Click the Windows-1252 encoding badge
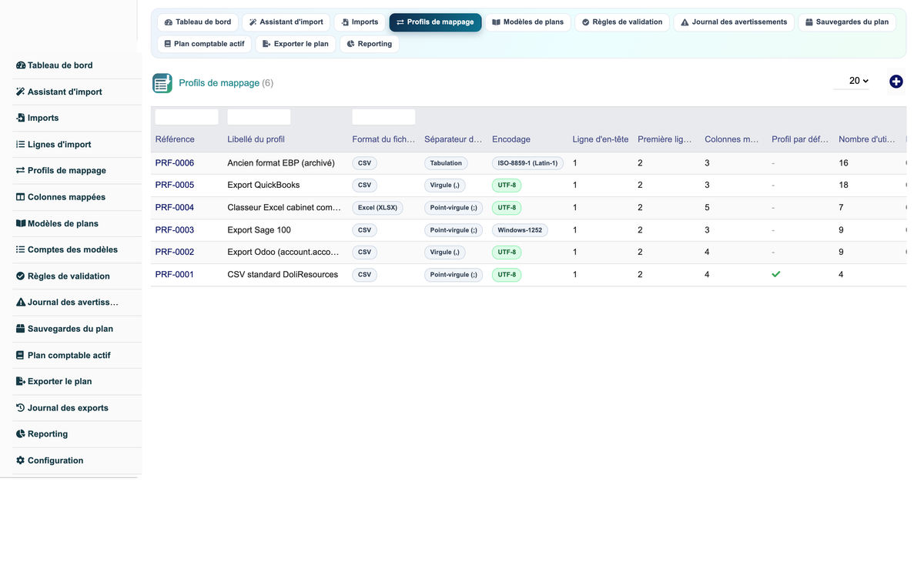The width and height of the screenshot is (924, 572). click(520, 230)
